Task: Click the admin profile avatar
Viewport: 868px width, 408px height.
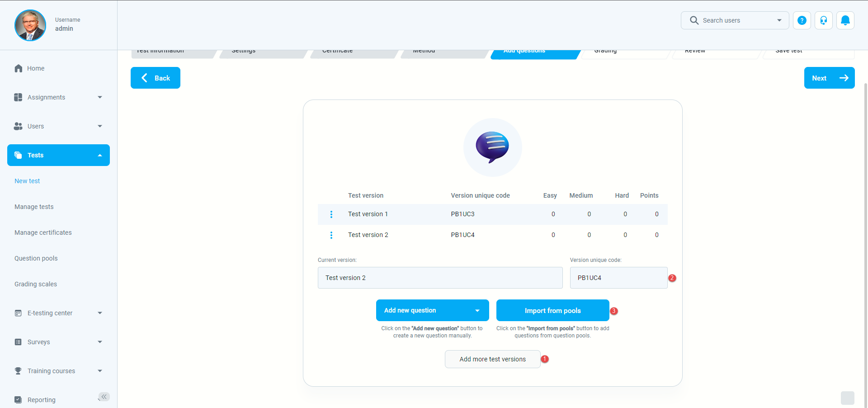Action: [x=30, y=25]
